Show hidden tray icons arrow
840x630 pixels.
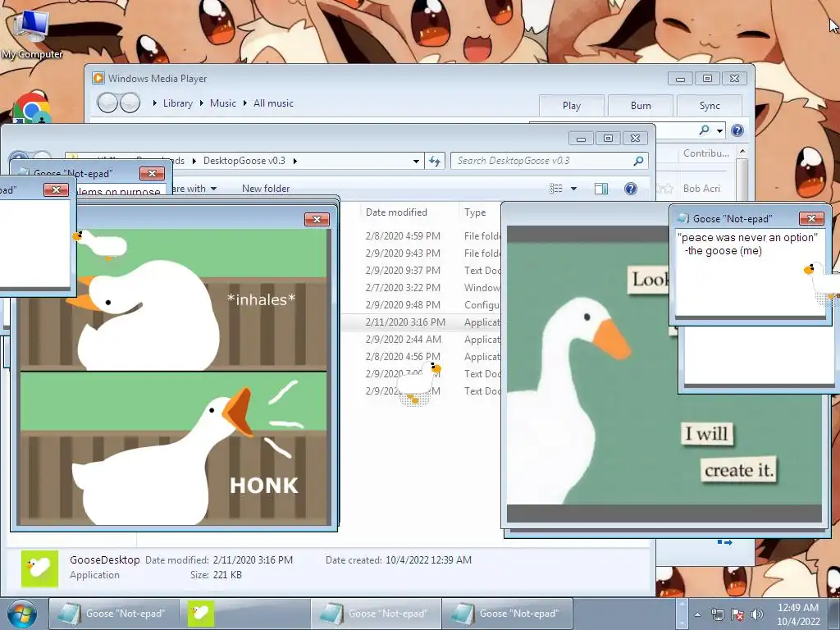[697, 614]
